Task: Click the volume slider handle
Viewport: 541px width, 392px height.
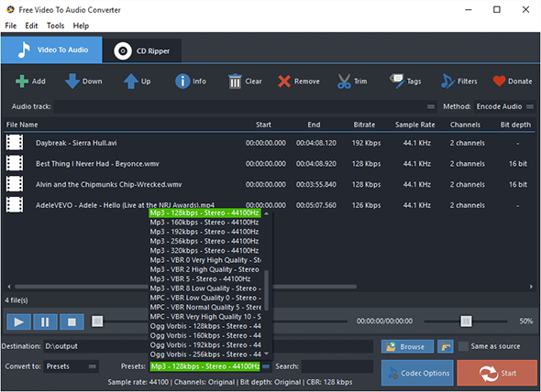Action: click(x=466, y=321)
